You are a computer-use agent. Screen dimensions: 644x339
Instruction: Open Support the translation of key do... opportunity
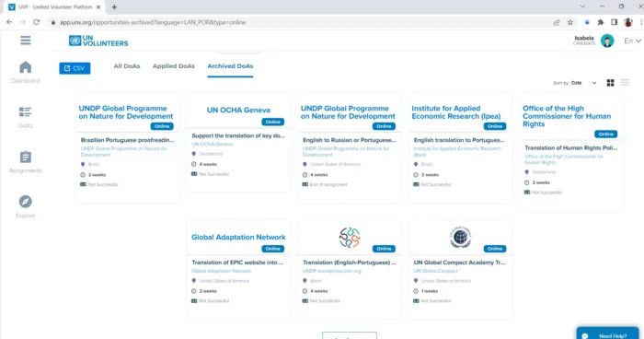coord(238,135)
